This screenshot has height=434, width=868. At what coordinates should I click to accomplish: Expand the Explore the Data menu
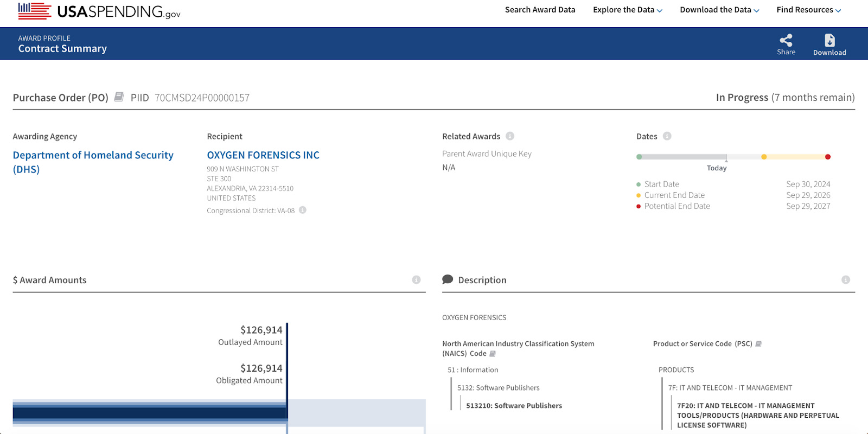pos(628,10)
